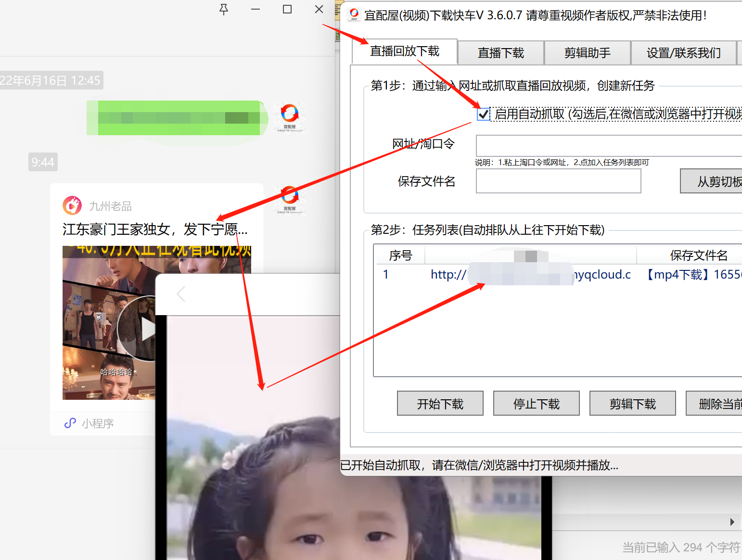Image resolution: width=742 pixels, height=560 pixels.
Task: Toggle the 启用自动抓取 checkbox
Action: pyautogui.click(x=483, y=114)
